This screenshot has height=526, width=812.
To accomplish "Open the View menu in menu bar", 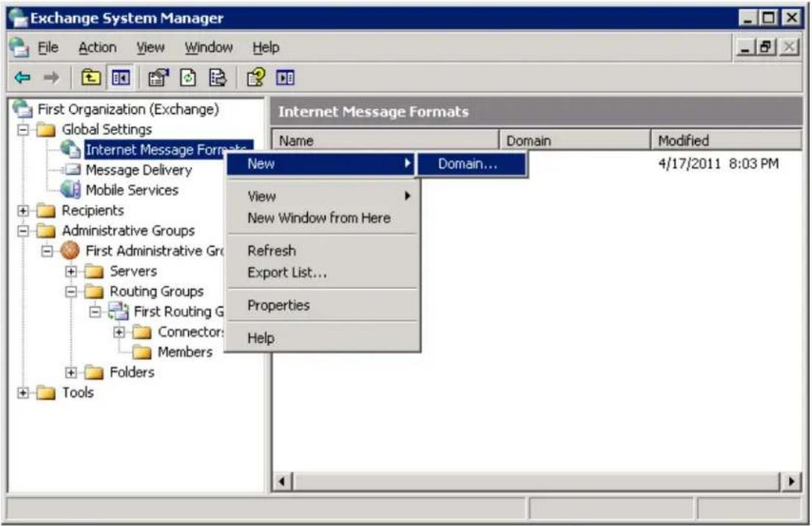I will [150, 47].
